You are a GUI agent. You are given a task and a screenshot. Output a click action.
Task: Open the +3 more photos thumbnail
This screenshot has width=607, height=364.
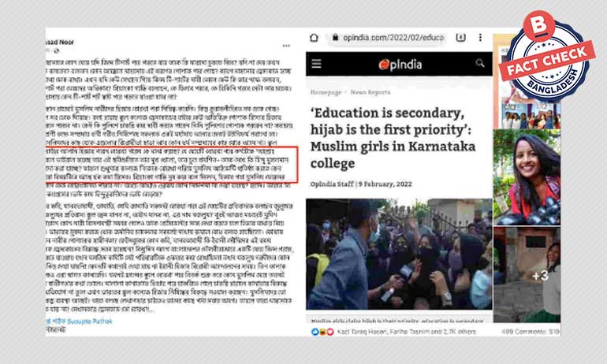coord(527,275)
